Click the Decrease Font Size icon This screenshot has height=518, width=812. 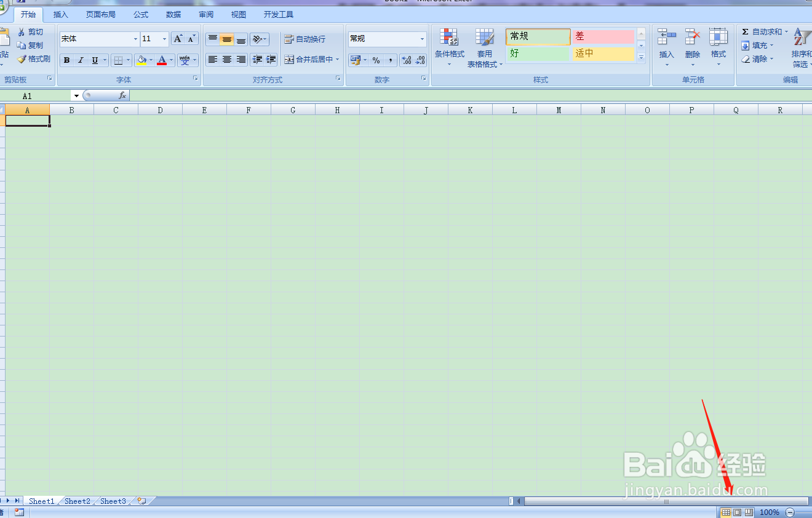[x=191, y=39]
